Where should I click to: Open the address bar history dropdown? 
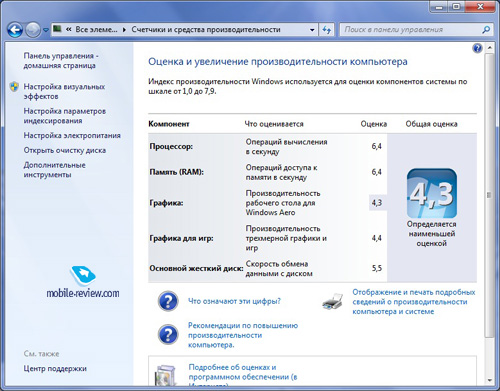312,30
